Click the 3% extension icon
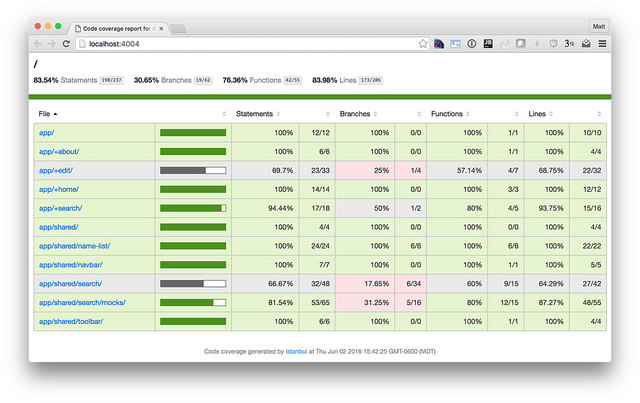This screenshot has height=403, width=640. click(569, 44)
